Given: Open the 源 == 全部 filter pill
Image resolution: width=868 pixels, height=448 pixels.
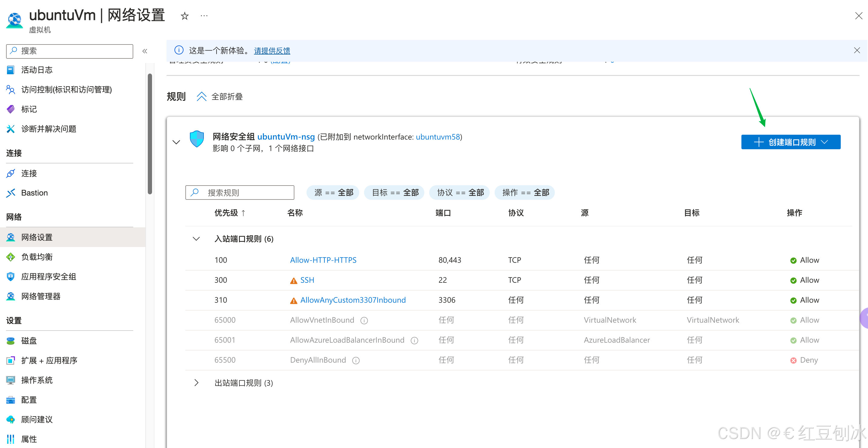Looking at the screenshot, I should (x=333, y=193).
